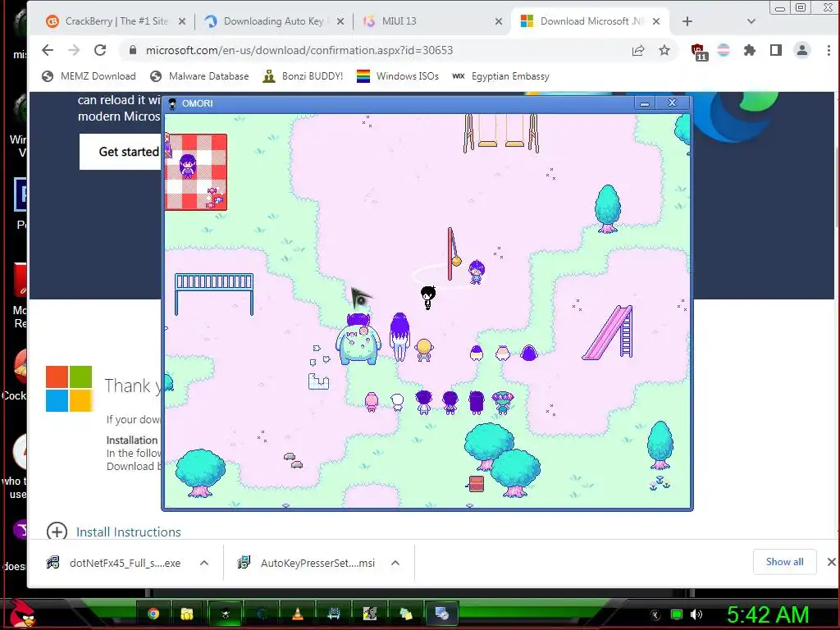Switch to the Downloading Auto Key tab
This screenshot has width=840, height=630.
(273, 21)
